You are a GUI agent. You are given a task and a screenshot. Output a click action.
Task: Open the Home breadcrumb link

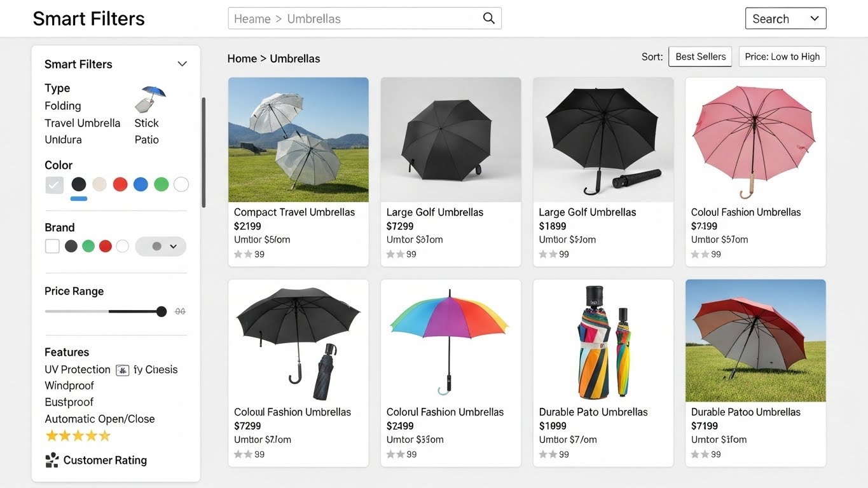[x=242, y=58]
